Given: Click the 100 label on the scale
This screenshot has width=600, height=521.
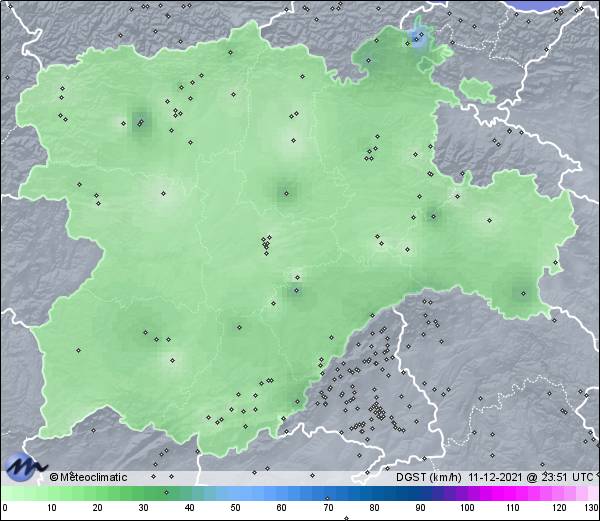Looking at the screenshot, I should tap(467, 508).
